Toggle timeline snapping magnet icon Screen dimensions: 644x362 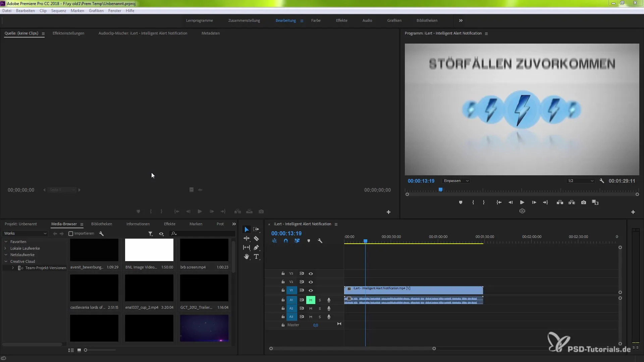coord(286,241)
